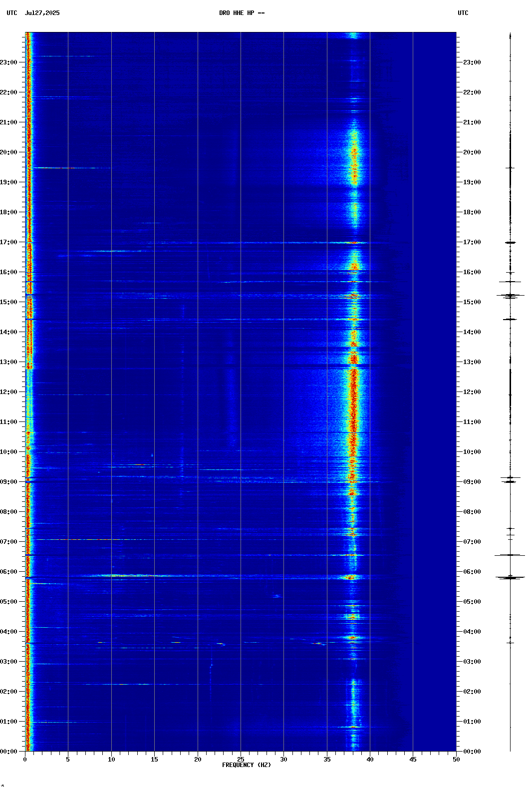Click '00:00' on the left time axis
The image size is (532, 791).
[x=8, y=752]
